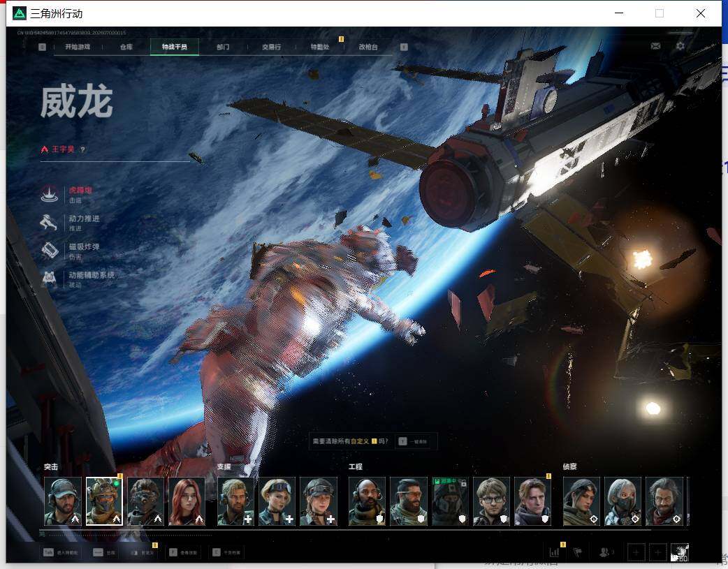728x569 pixels.
Task: Select the glasses-wearing engineer operator portrait
Action: [491, 501]
